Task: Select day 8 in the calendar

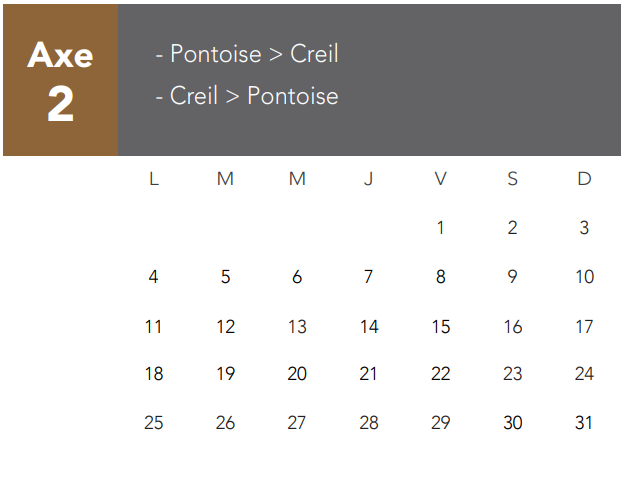Action: point(440,277)
